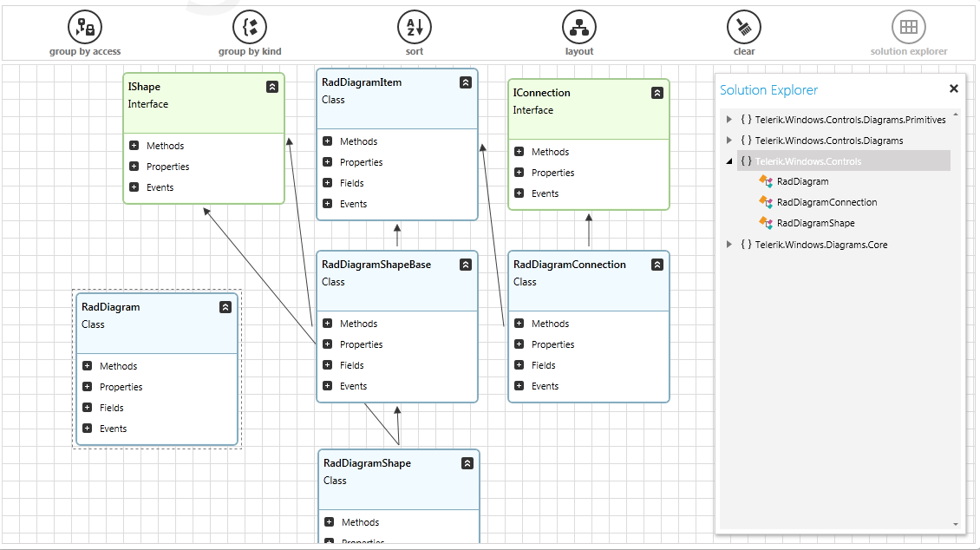980x550 pixels.
Task: Collapse the IConnection interface box
Action: [x=657, y=93]
